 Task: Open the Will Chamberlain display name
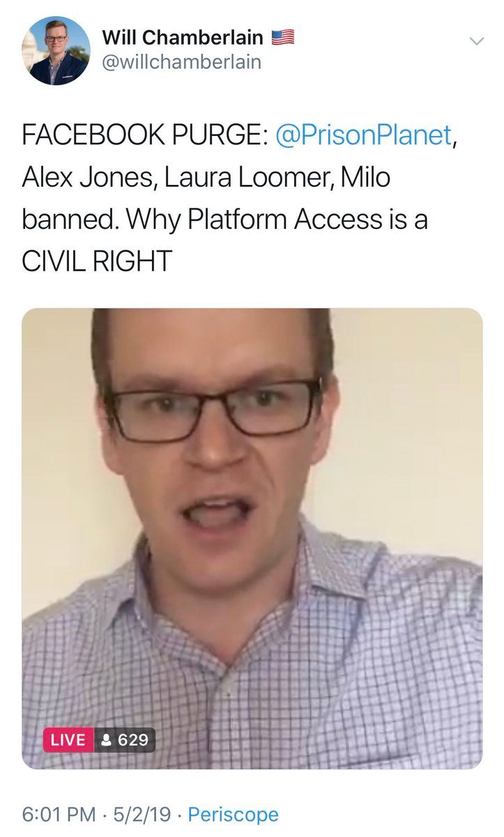[183, 38]
